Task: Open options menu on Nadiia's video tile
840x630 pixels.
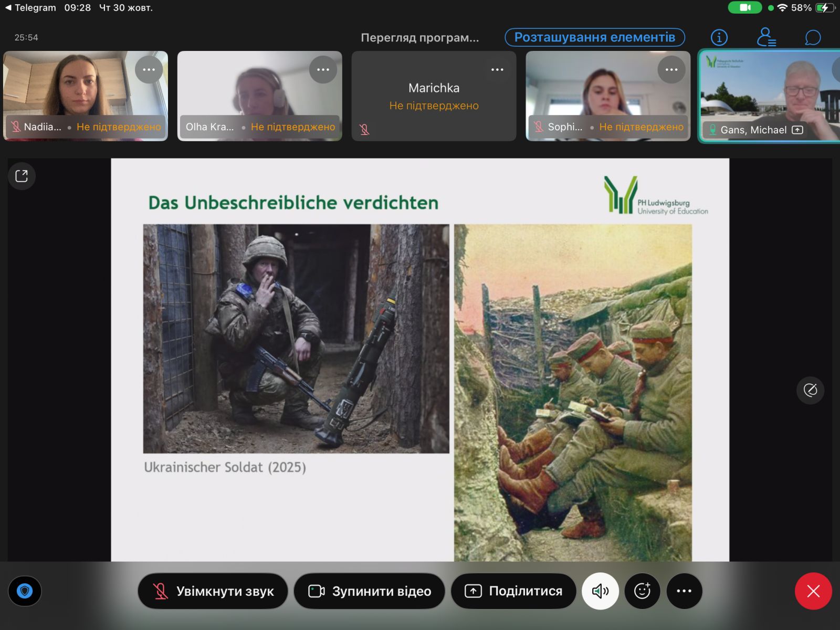Action: pos(149,69)
